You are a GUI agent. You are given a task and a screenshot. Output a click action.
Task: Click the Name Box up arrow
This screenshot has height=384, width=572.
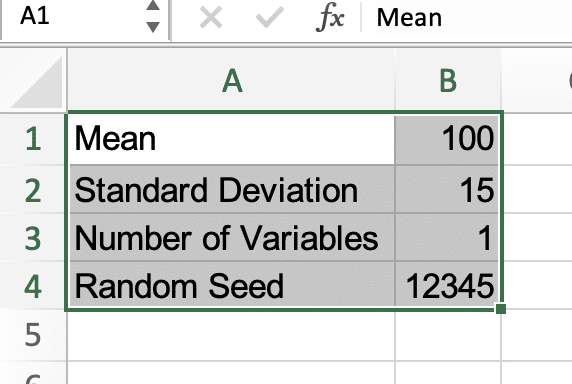(153, 5)
